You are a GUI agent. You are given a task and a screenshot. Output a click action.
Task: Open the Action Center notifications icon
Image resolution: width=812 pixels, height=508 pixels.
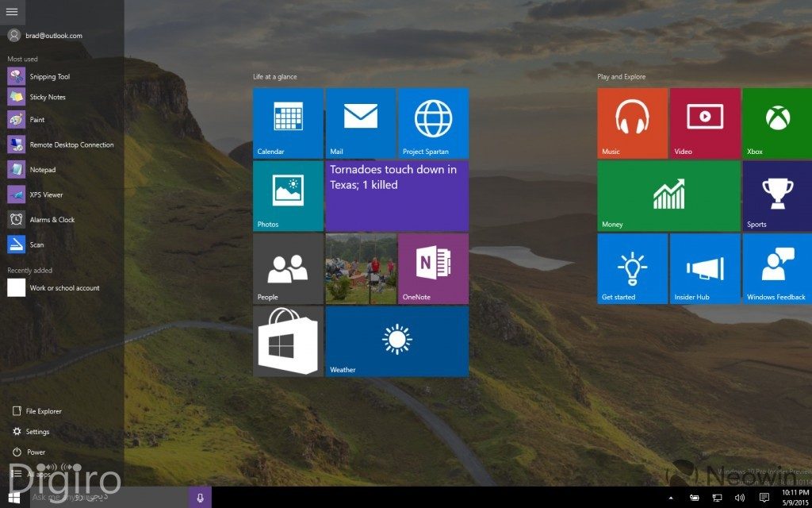point(764,498)
